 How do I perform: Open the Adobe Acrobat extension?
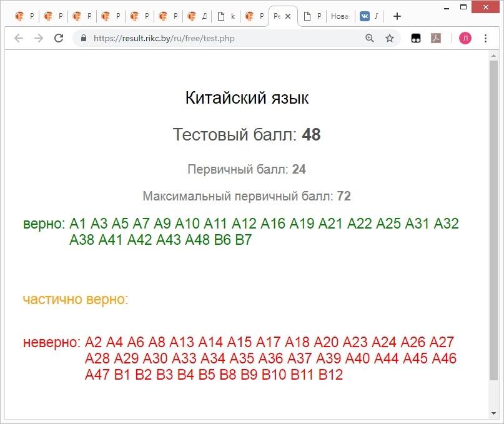(436, 38)
